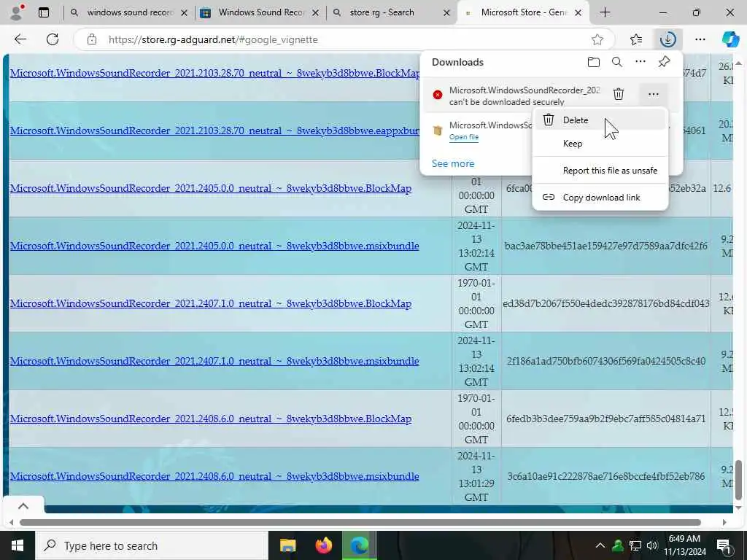Viewport: 747px width, 560px height.
Task: Click the Edge taskbar icon
Action: pyautogui.click(x=359, y=545)
